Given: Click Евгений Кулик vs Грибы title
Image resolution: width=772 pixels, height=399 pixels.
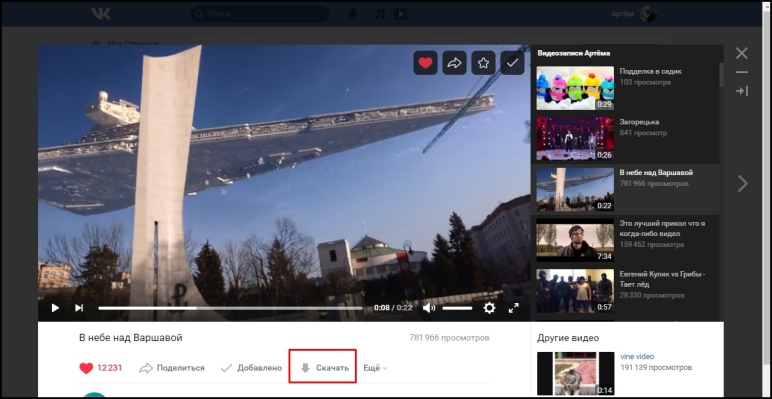Looking at the screenshot, I should point(663,279).
